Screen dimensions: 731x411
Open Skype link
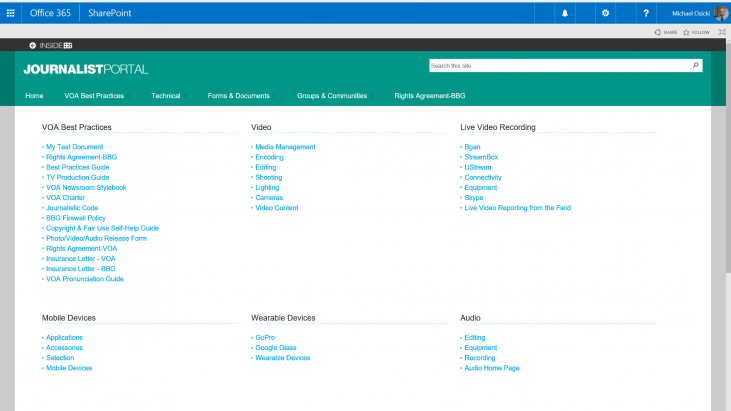(x=474, y=198)
